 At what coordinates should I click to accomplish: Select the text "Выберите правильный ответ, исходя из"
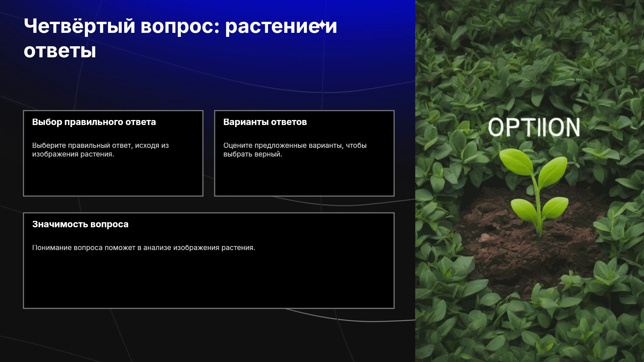[100, 145]
